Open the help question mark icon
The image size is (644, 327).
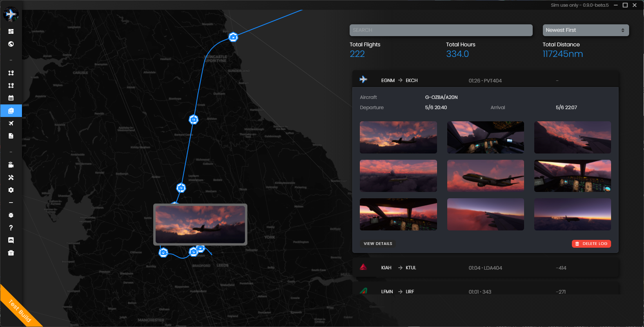point(11,228)
